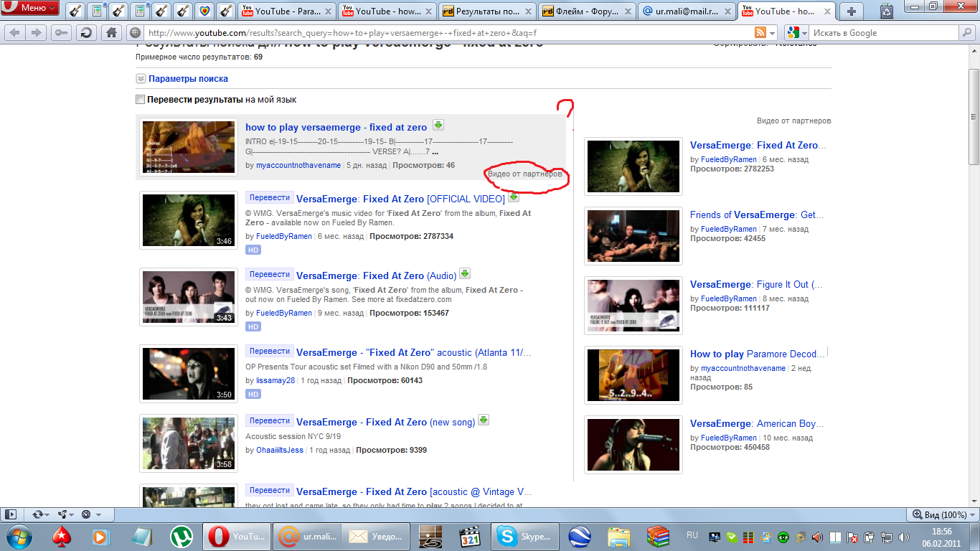Click the search magnifier in Google field
Screen dimensions: 980x551
[966, 33]
